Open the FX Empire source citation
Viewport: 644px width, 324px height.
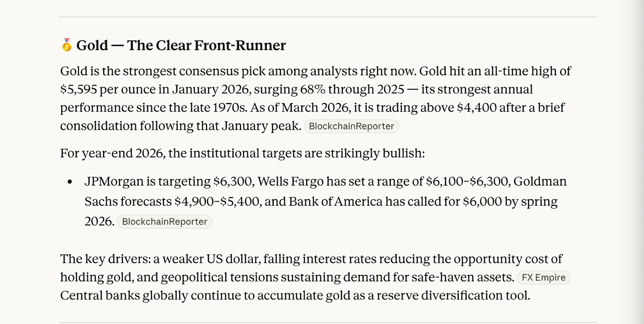coord(543,278)
